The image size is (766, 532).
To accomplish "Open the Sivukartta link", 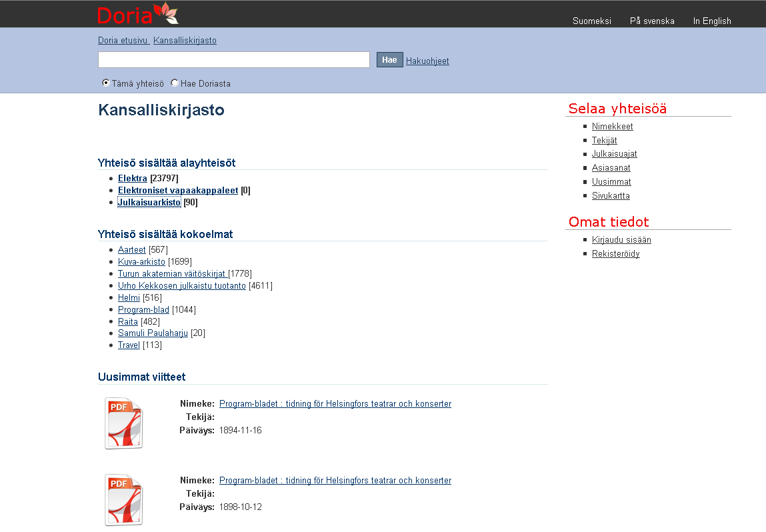I will tap(611, 195).
